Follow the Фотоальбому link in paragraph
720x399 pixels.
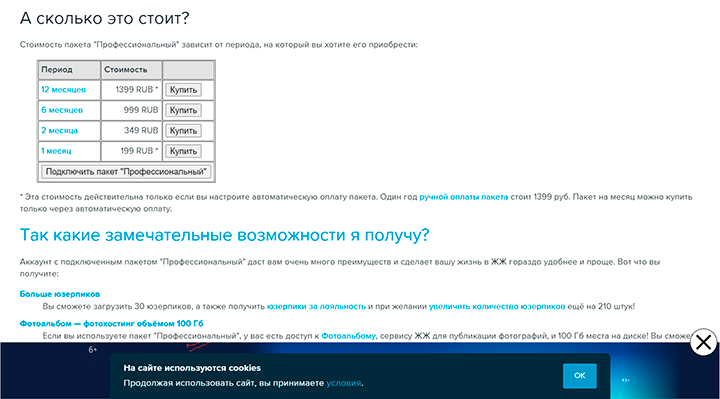click(x=348, y=336)
